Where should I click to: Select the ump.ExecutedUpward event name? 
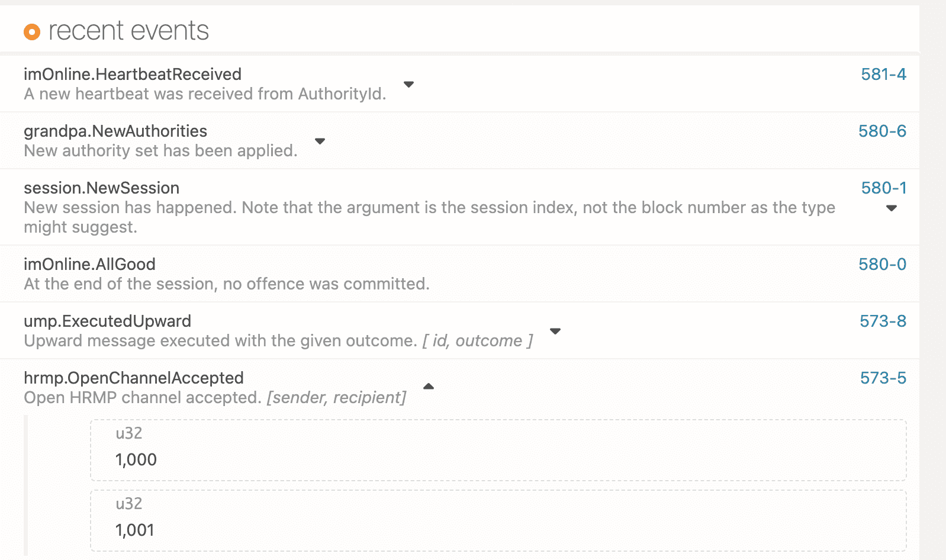pyautogui.click(x=107, y=321)
